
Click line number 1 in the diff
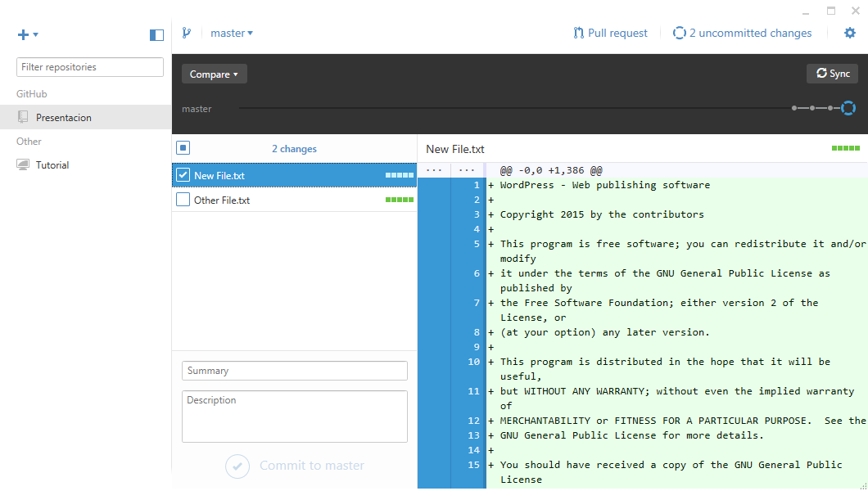click(477, 185)
